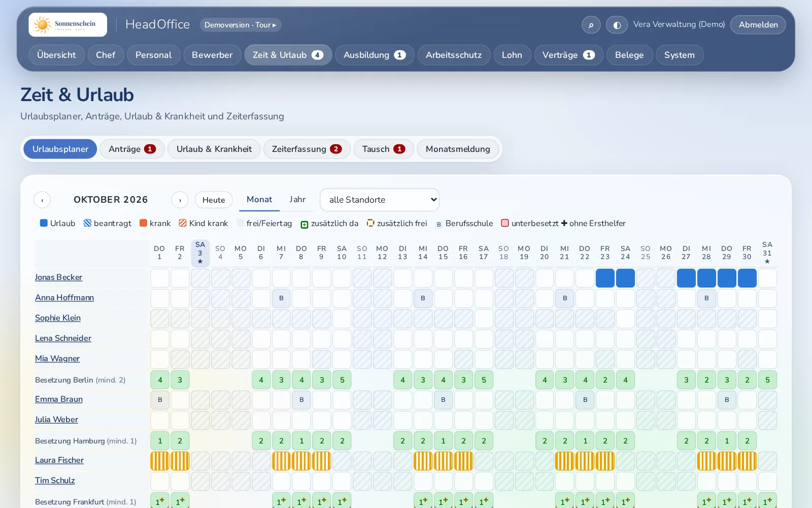Screen dimensions: 812x508
Task: Go to Ausbildung section
Action: (x=375, y=55)
